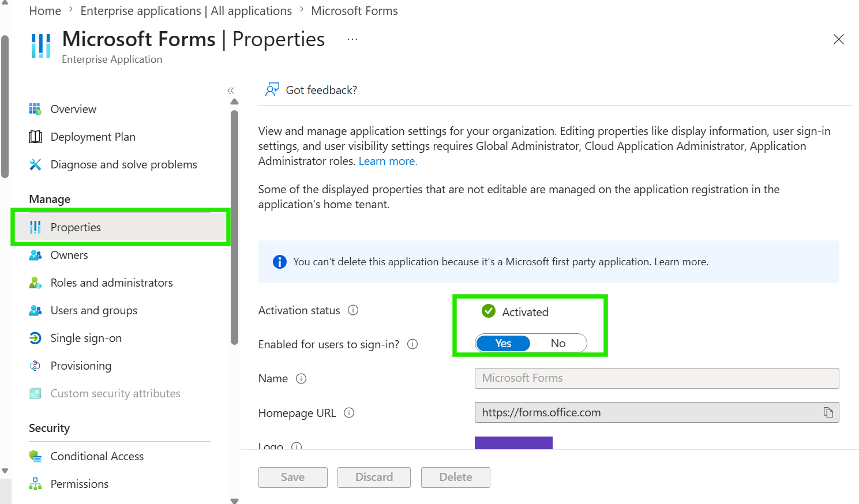Click the Deployment Plan book icon
Viewport: 859px width, 504px height.
tap(35, 137)
